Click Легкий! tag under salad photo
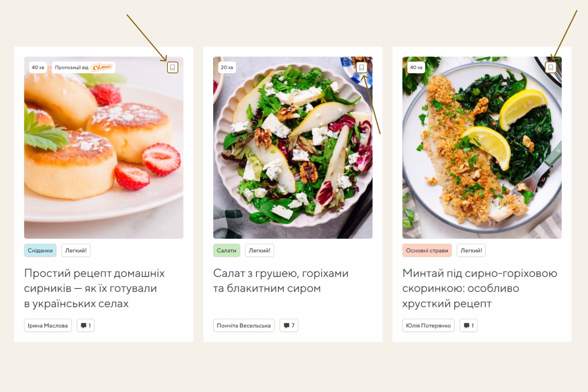The height and width of the screenshot is (392, 588). pyautogui.click(x=260, y=250)
